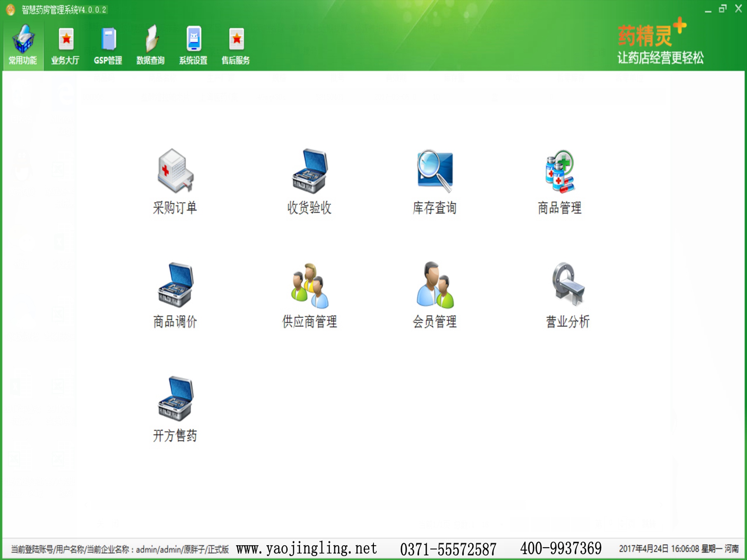Restore down the application window

tap(723, 9)
